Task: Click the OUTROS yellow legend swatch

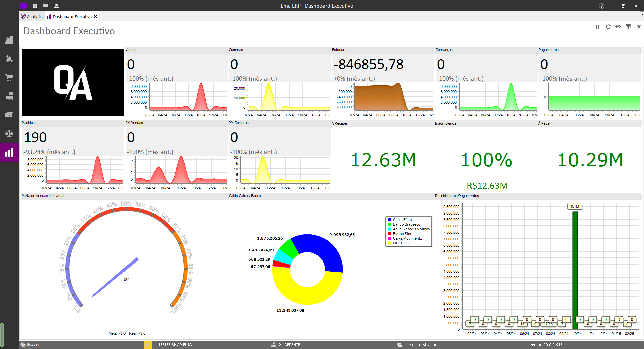Action: pyautogui.click(x=389, y=243)
